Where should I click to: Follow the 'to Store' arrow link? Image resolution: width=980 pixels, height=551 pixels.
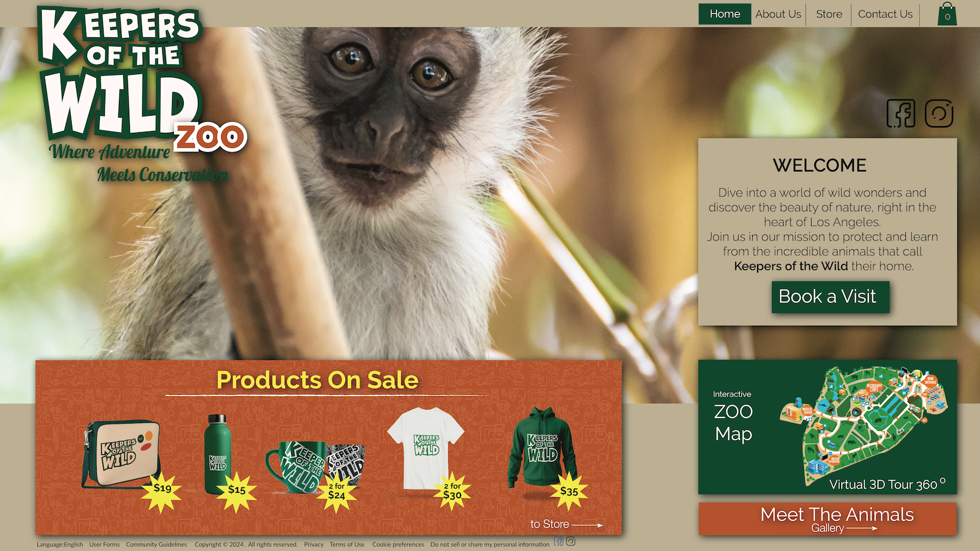click(566, 524)
